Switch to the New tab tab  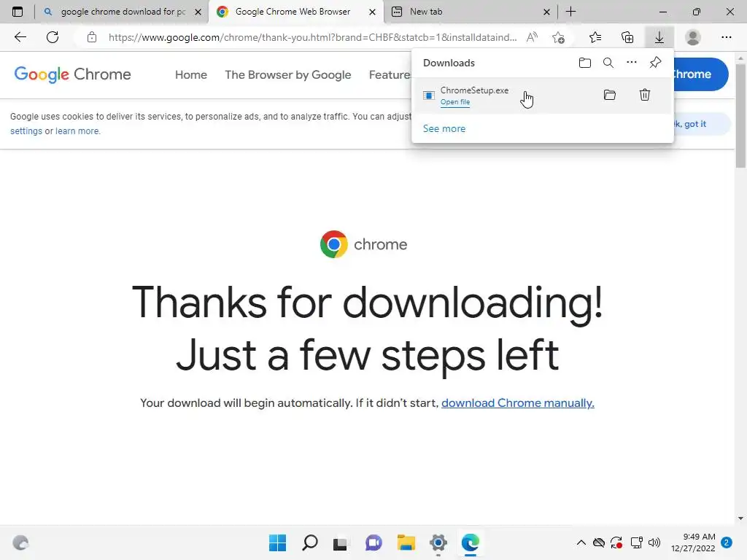(471, 12)
